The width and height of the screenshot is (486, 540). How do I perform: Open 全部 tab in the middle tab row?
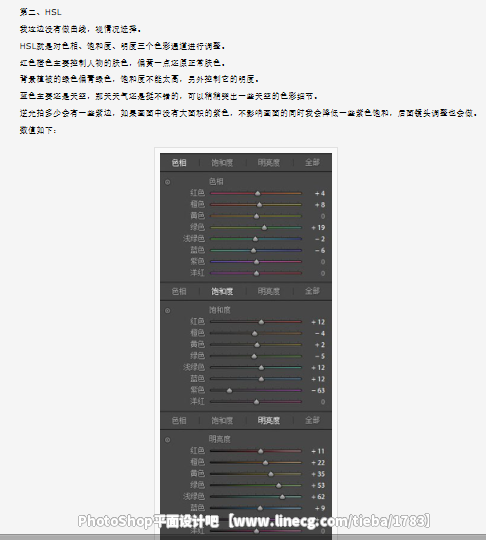tap(312, 291)
